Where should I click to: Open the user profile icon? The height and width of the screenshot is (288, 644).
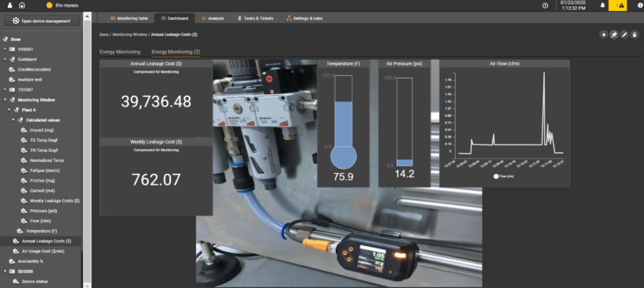tap(10, 5)
